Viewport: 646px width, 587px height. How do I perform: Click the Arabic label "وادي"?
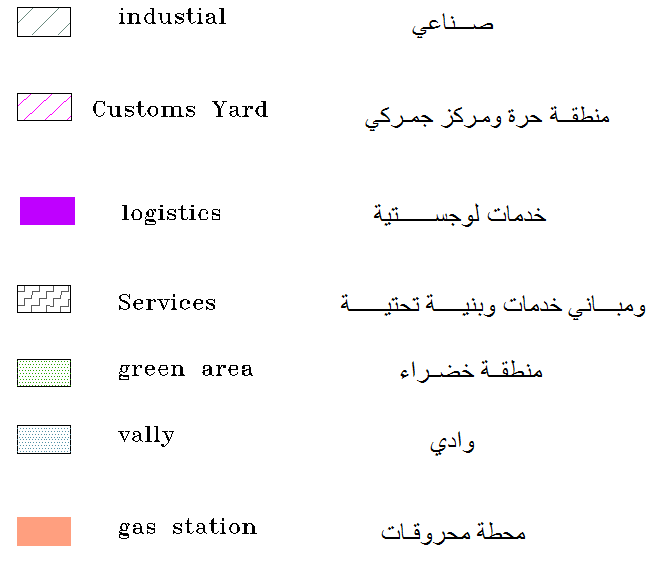point(452,442)
